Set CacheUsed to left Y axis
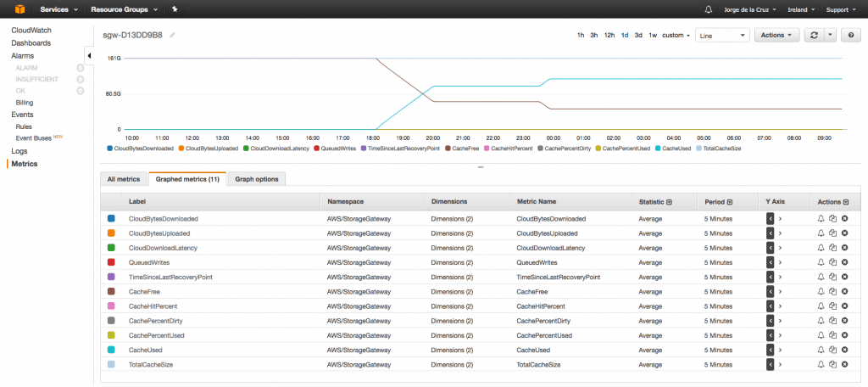This screenshot has height=387, width=868. point(770,350)
